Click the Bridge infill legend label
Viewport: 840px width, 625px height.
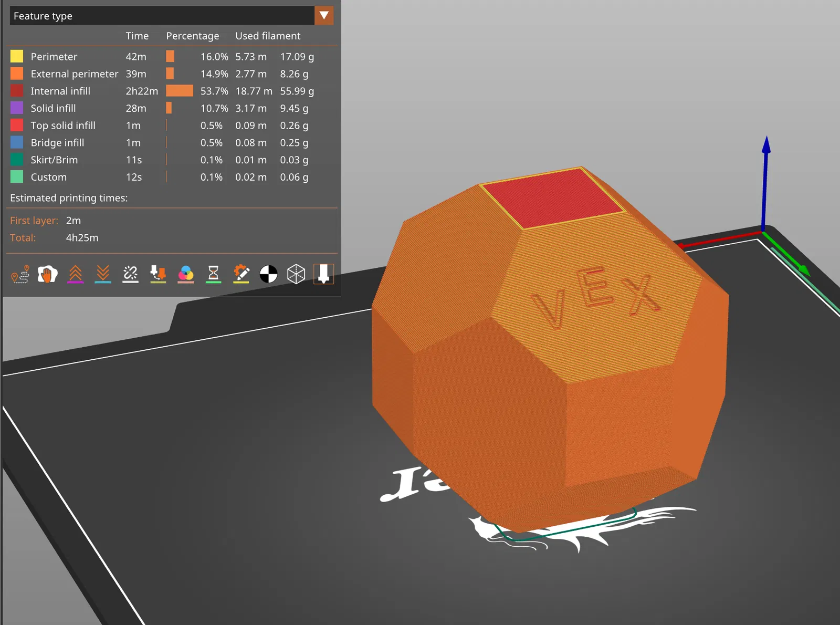[57, 142]
